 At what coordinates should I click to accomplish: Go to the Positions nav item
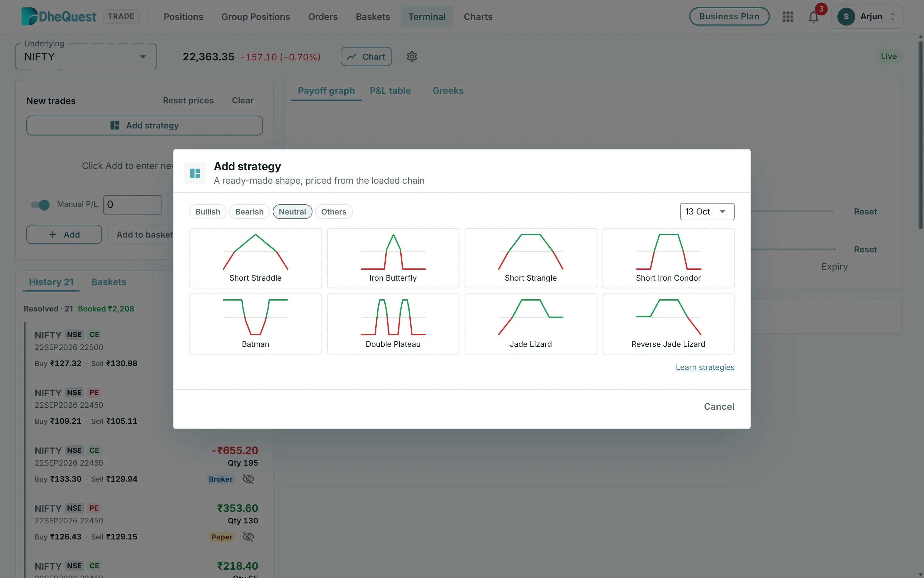click(183, 16)
